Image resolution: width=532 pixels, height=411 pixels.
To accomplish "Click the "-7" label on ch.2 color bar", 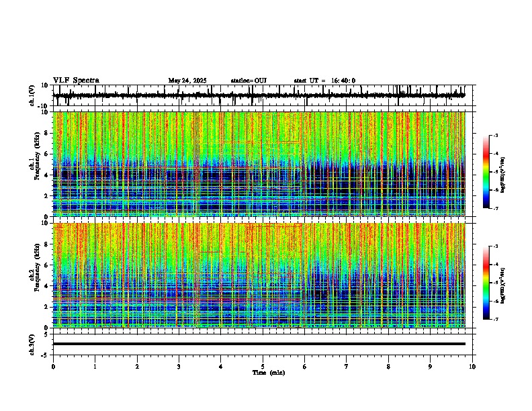I will click(495, 319).
